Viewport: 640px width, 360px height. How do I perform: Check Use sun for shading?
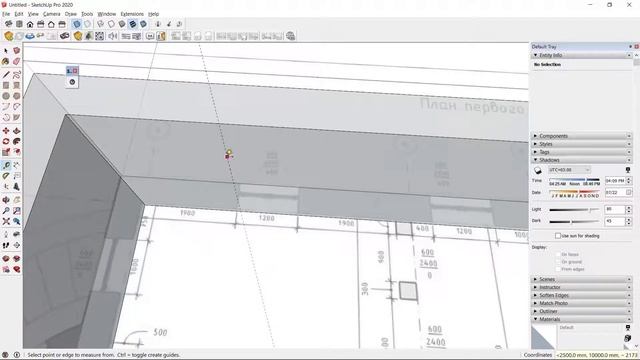(558, 236)
